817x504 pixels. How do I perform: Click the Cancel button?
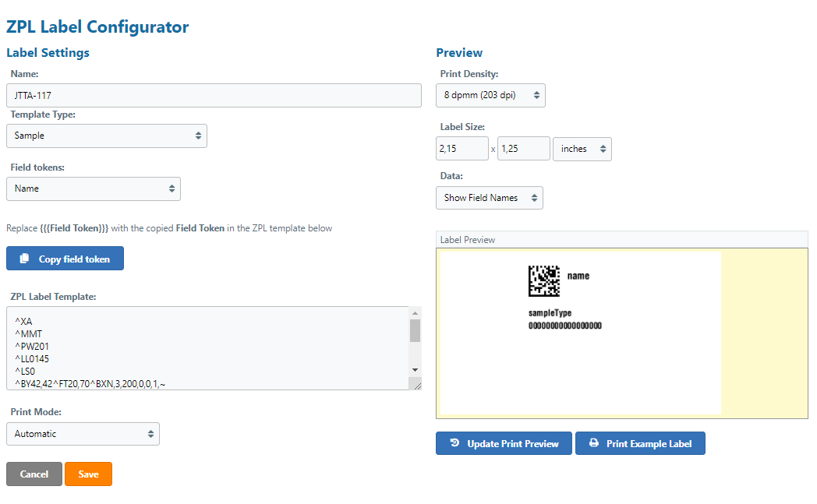coord(34,474)
